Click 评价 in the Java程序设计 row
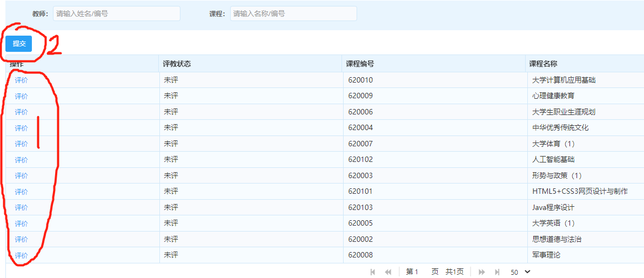 pyautogui.click(x=21, y=207)
